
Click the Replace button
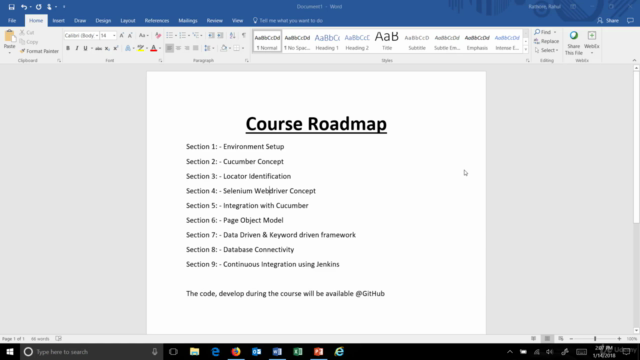click(547, 41)
